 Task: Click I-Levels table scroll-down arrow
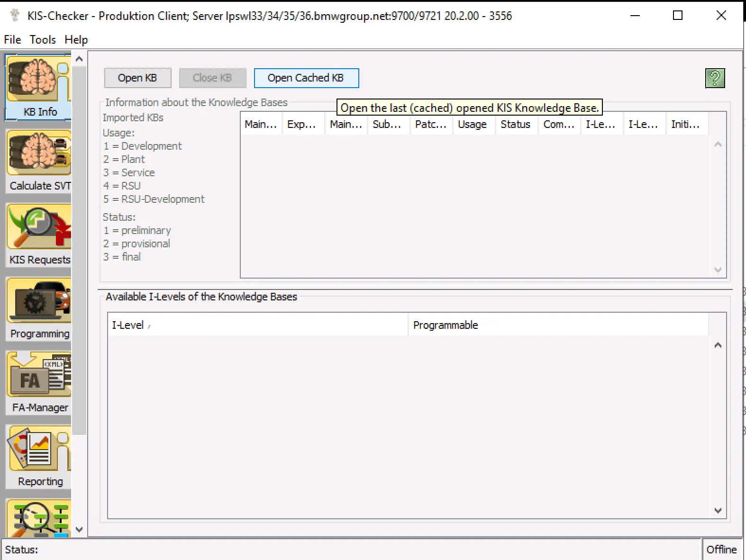coord(718,510)
